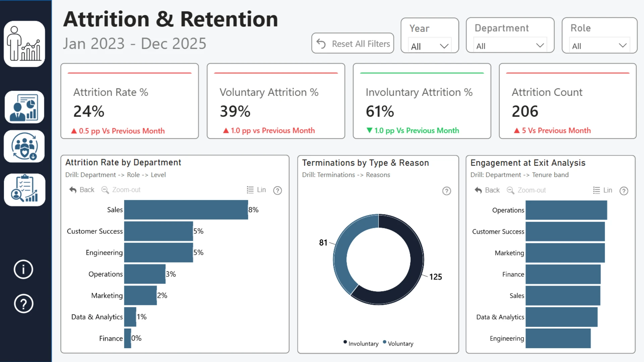Click the '0.5 pp Vs Previous Month' indicator
The height and width of the screenshot is (362, 644).
click(x=118, y=131)
